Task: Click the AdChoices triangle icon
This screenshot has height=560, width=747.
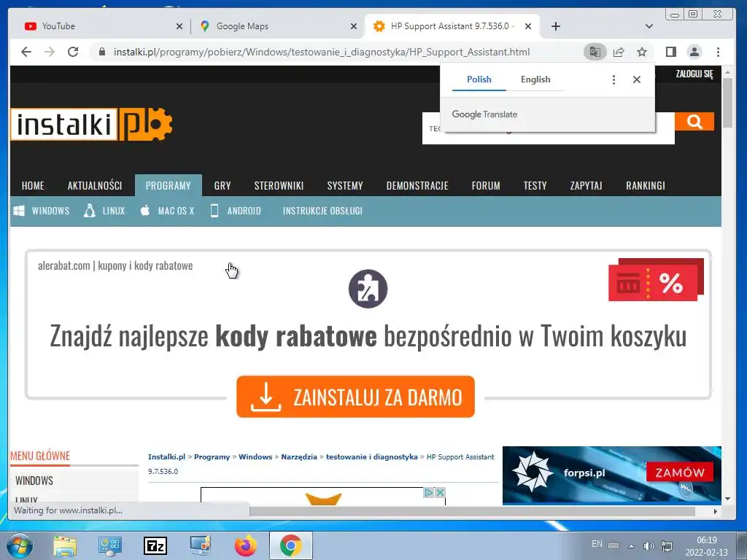Action: [429, 492]
